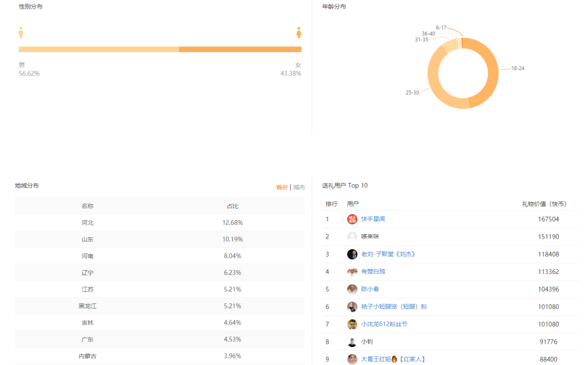Open 老刘-子默堂 avatar picture
Viewport: 588px width, 365px height.
[352, 254]
